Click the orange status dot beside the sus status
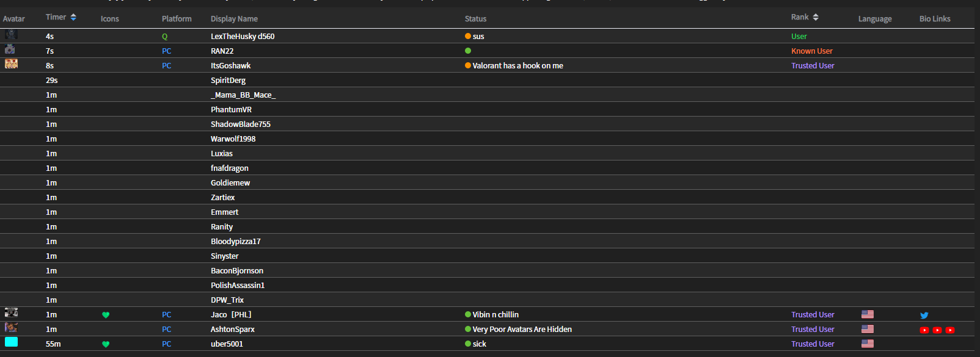This screenshot has height=357, width=980. click(468, 36)
